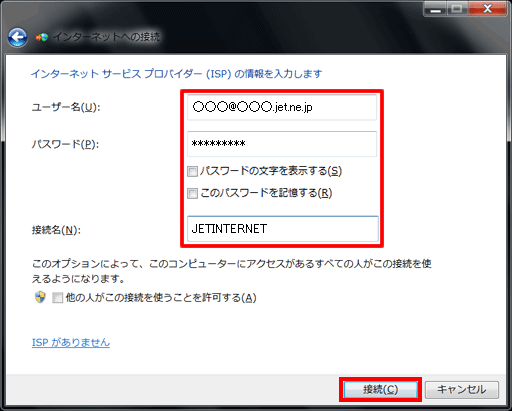Focus the ユーザー名 input field
The height and width of the screenshot is (411, 512).
pos(282,107)
